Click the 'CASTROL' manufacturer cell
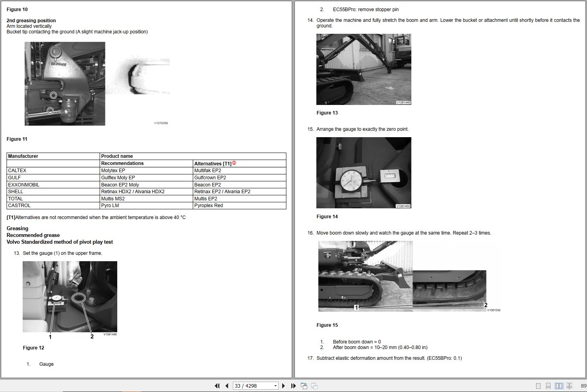Screen dimensions: 587x392 pyautogui.click(x=53, y=206)
